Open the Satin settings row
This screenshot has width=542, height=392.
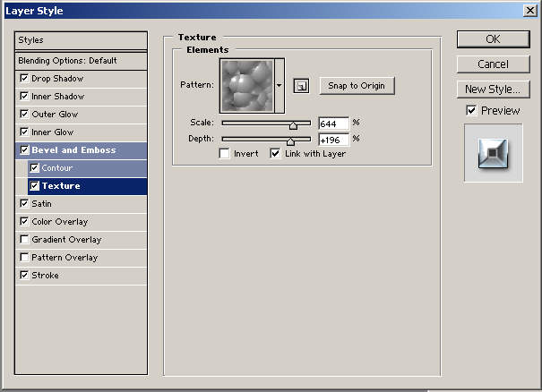(82, 204)
